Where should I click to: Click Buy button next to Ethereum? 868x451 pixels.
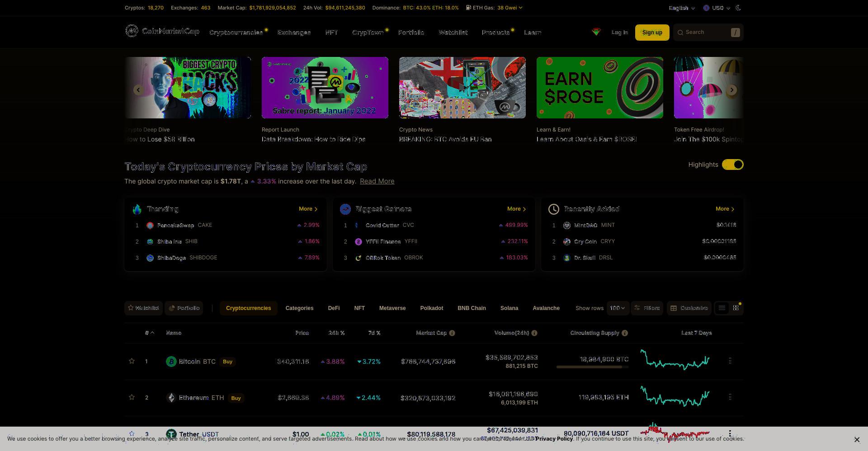point(236,398)
